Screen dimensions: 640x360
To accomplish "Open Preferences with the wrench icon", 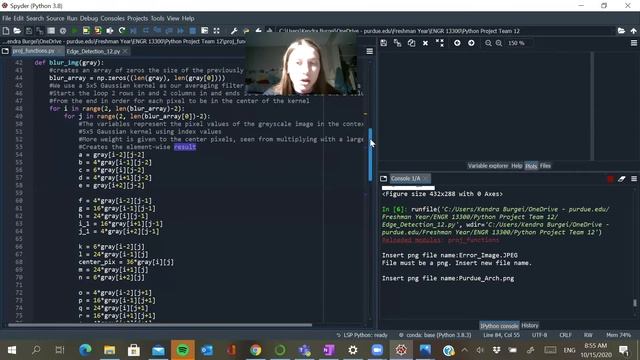I will coord(234,31).
